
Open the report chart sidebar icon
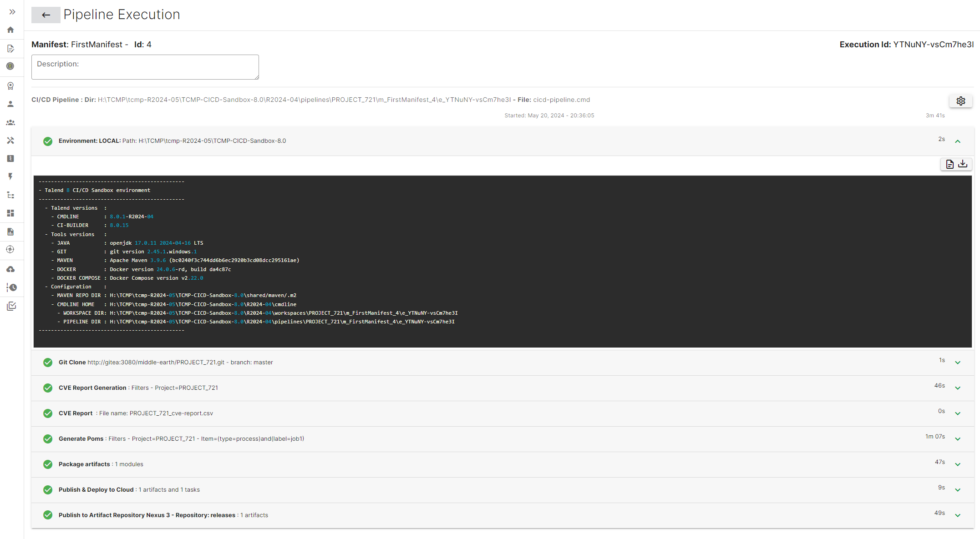(10, 232)
